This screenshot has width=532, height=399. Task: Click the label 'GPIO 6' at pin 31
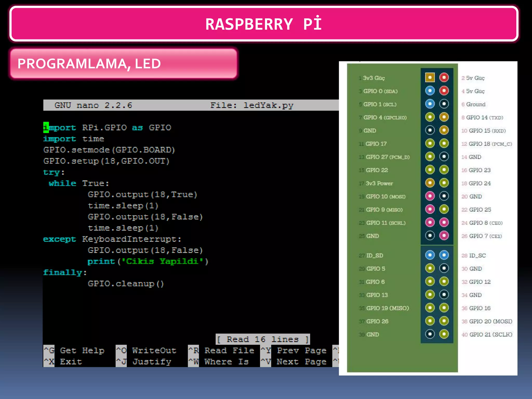pyautogui.click(x=375, y=282)
